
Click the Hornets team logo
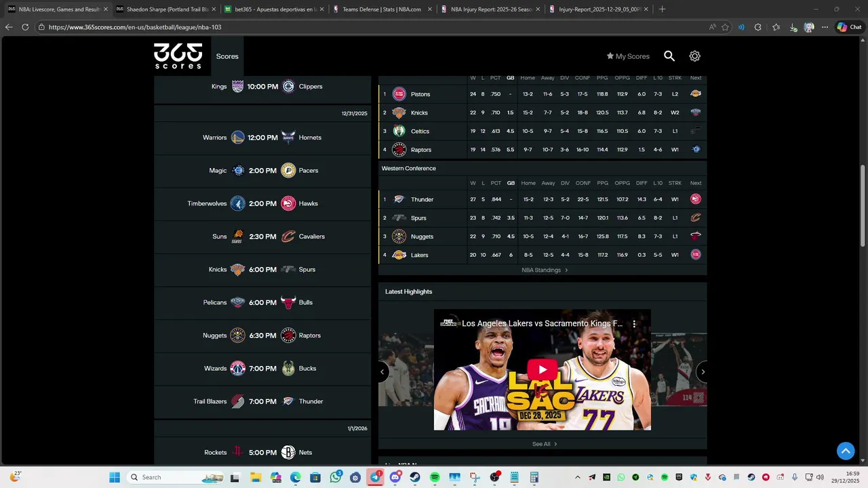point(288,138)
